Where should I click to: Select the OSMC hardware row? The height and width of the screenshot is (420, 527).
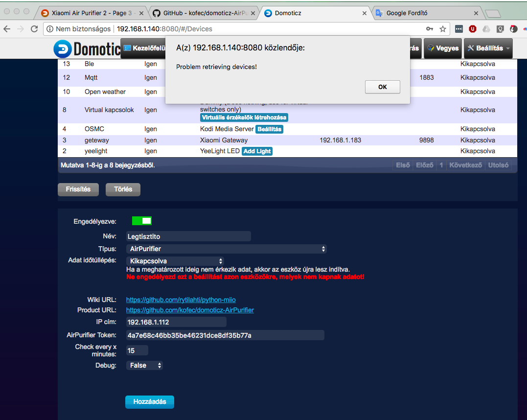[287, 129]
